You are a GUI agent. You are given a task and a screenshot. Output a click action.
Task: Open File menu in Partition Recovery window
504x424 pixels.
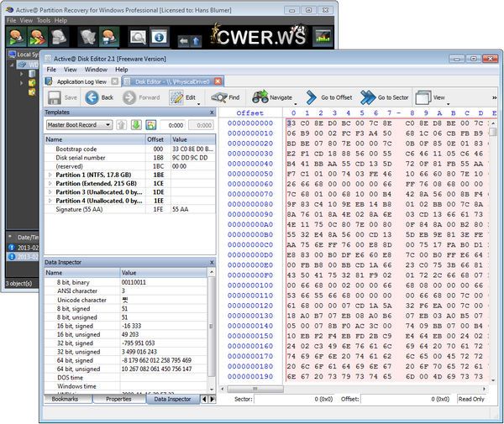[x=11, y=20]
